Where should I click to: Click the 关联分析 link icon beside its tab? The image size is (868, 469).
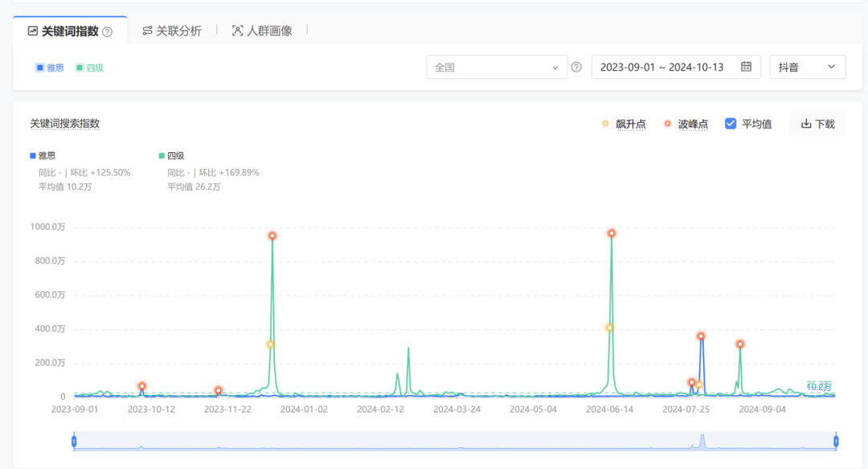tap(148, 30)
